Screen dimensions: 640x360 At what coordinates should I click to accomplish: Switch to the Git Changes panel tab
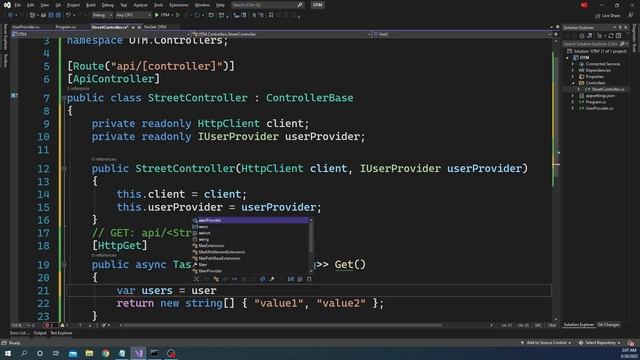[609, 325]
